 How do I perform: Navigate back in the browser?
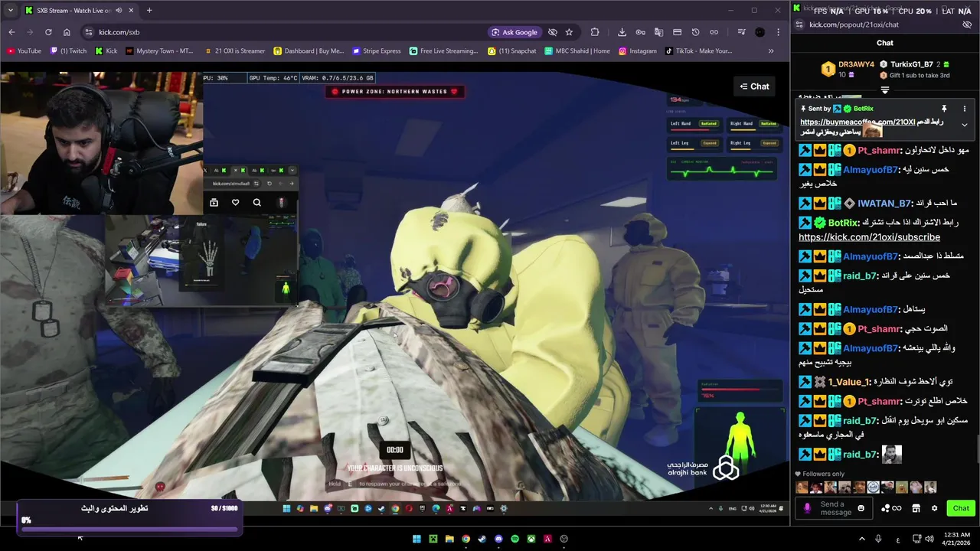pos(11,32)
